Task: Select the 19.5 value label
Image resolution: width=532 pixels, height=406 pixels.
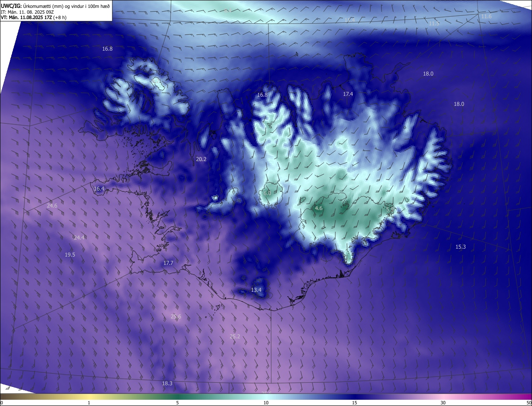Action: coord(70,254)
